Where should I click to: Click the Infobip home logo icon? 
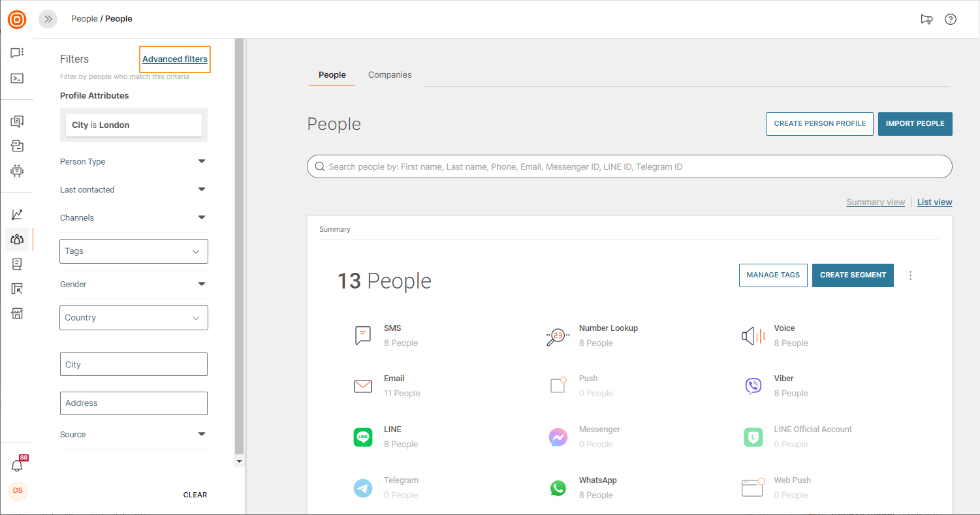[17, 20]
